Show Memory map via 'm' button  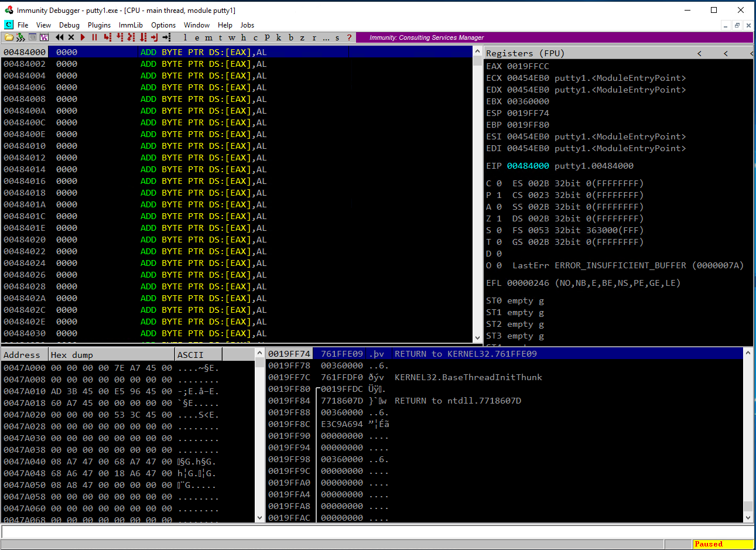[x=208, y=37]
